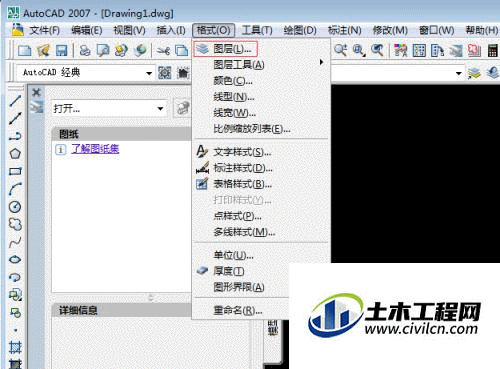Expand the 打开... sheet set dropdown
Image resolution: width=500 pixels, height=369 pixels.
[160, 108]
